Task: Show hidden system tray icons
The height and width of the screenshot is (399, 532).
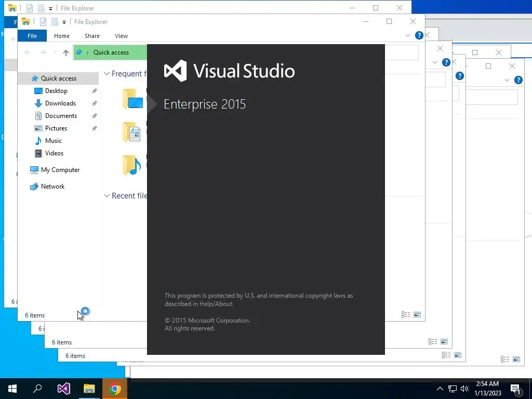Action: click(x=440, y=389)
